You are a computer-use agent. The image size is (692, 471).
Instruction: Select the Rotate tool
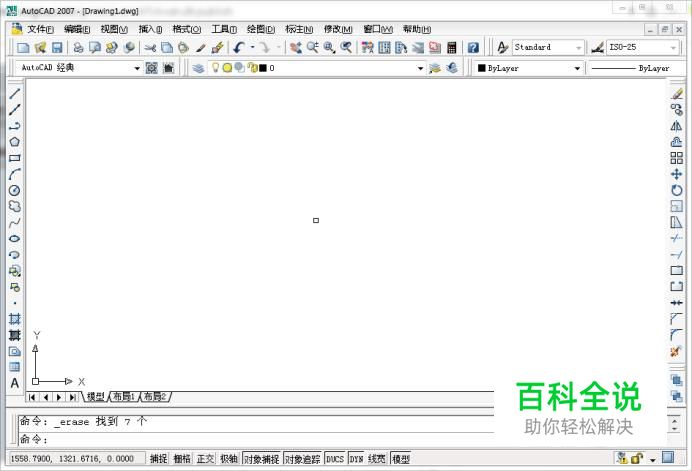pyautogui.click(x=677, y=190)
